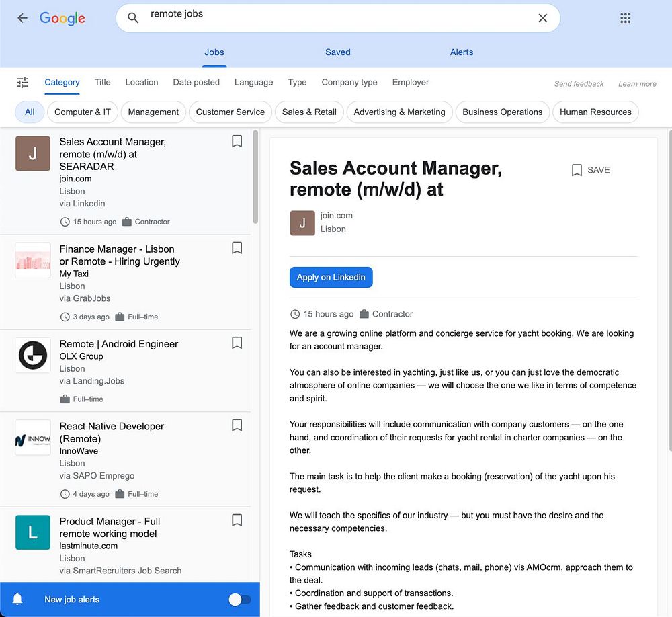Screen dimensions: 672x617
Task: Toggle the New job alerts switch
Action: [x=240, y=600]
